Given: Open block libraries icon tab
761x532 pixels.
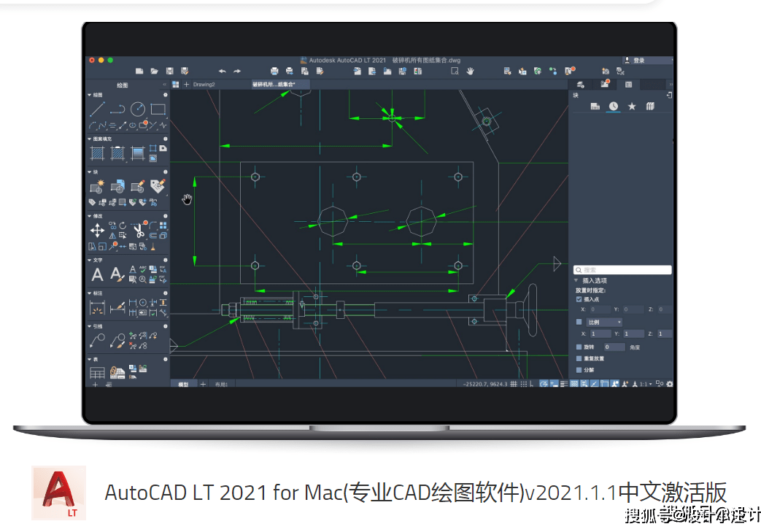Looking at the screenshot, I should click(x=650, y=107).
